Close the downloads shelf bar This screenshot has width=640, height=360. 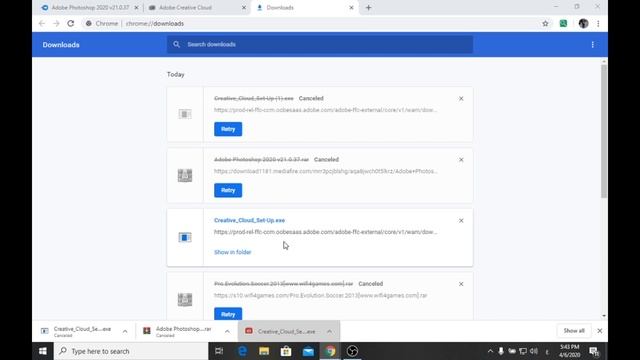(x=600, y=331)
